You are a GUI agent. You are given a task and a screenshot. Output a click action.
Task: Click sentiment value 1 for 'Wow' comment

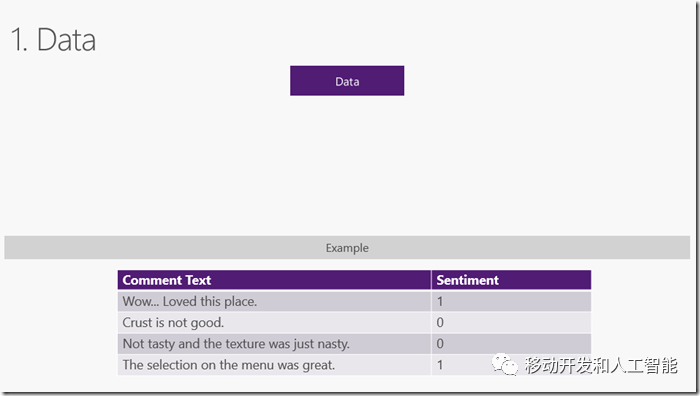point(440,301)
